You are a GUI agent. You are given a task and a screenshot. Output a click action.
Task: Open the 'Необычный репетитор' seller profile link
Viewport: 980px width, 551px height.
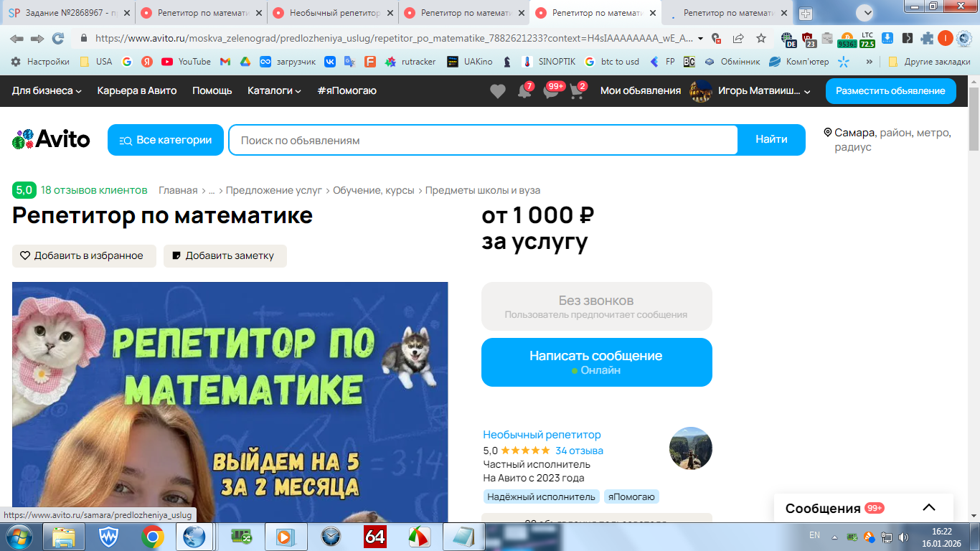542,435
